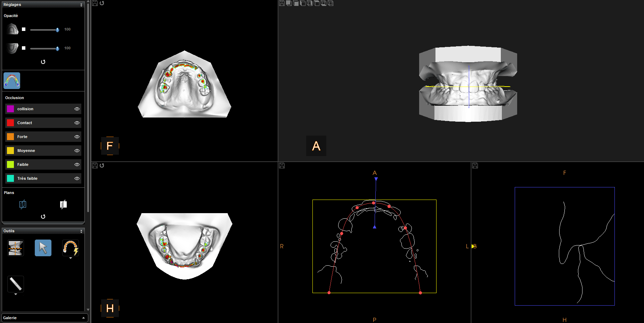Click the teal Très faible color swatch
The image size is (644, 323).
[x=10, y=178]
